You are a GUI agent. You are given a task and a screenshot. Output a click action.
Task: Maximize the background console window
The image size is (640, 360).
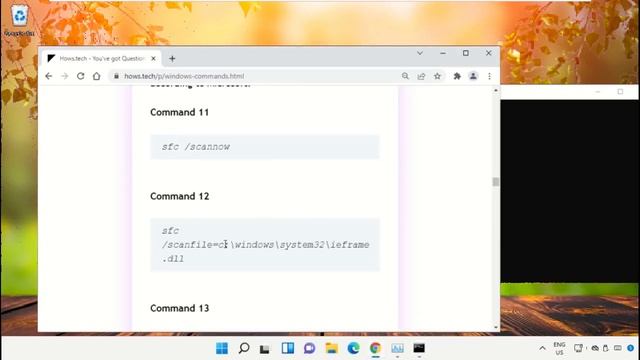coord(620,92)
